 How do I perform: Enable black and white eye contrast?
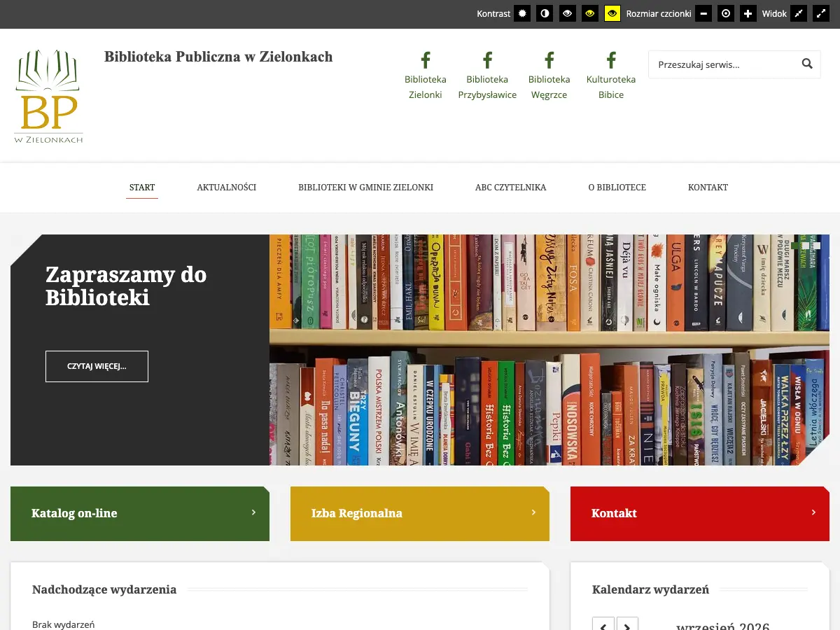tap(568, 13)
